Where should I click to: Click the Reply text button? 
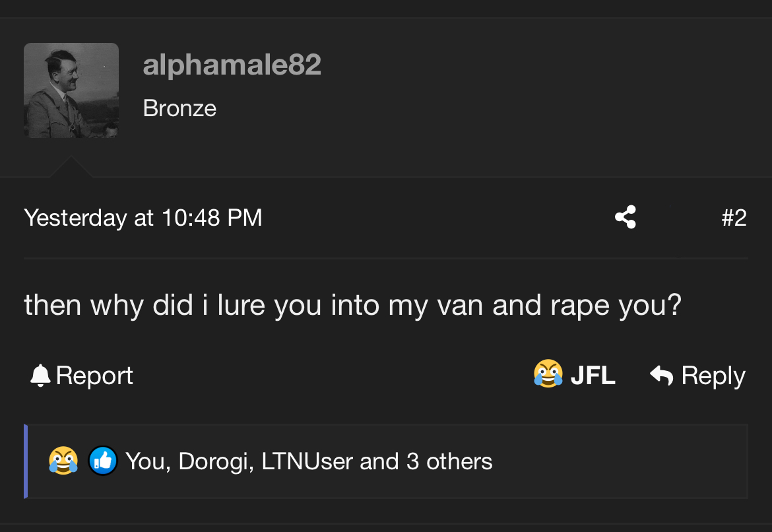coord(713,376)
